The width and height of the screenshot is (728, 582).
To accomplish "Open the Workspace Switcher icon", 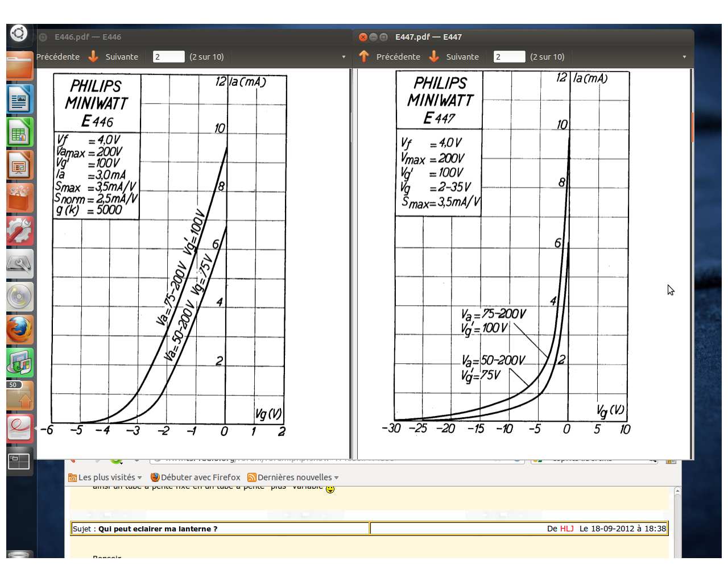I will coord(20,462).
